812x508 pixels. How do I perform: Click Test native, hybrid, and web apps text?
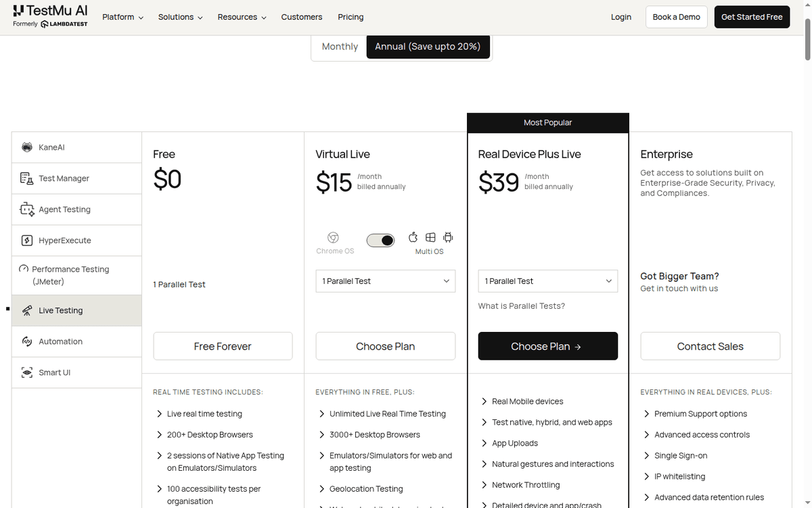[x=552, y=423]
